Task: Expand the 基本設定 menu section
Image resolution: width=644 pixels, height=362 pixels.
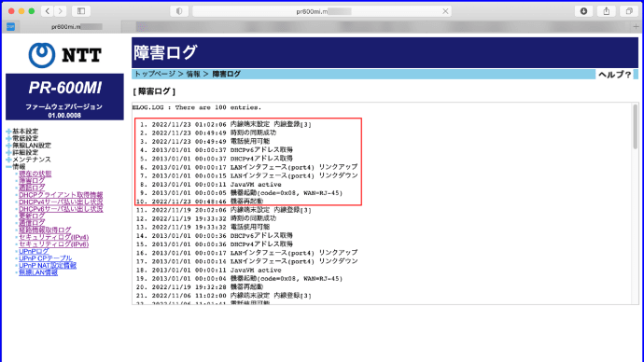Action: tap(22, 132)
